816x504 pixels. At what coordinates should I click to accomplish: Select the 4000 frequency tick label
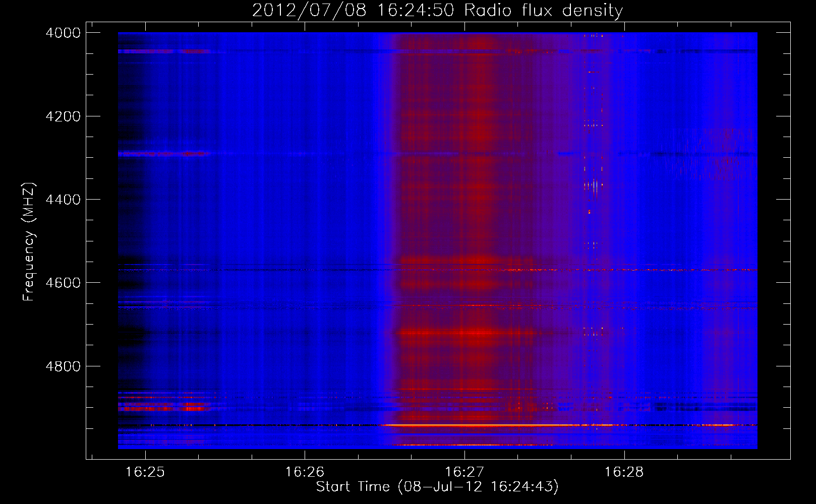click(x=63, y=33)
